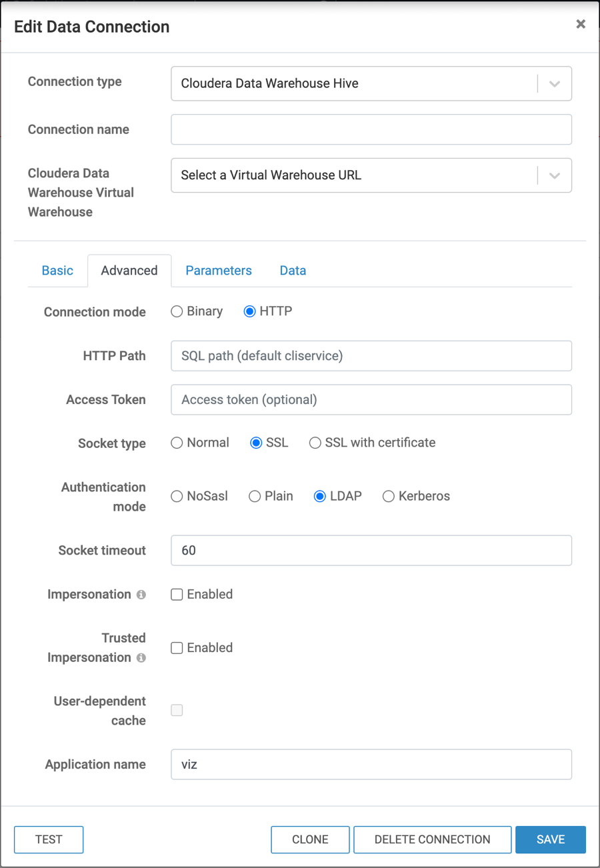Open the Connection type dropdown arrow
The height and width of the screenshot is (868, 600).
pos(554,84)
